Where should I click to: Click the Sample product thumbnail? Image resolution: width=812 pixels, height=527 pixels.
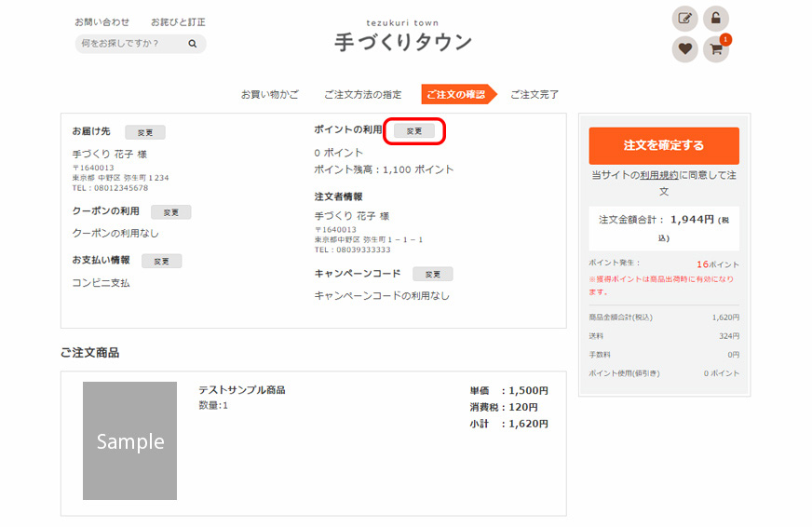129,440
